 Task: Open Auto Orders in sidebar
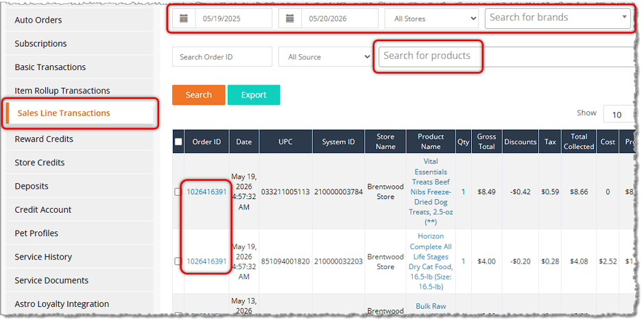click(x=80, y=20)
